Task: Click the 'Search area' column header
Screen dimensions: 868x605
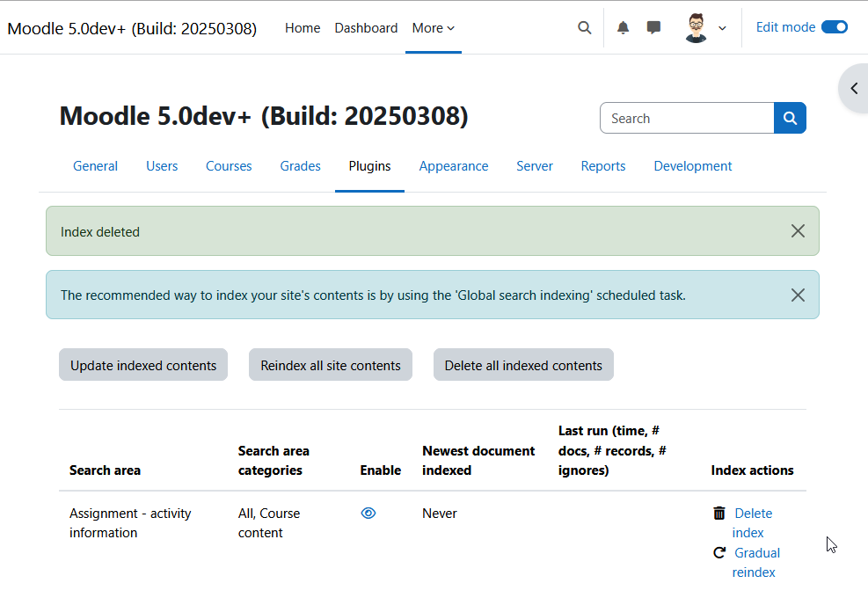Action: [x=105, y=470]
